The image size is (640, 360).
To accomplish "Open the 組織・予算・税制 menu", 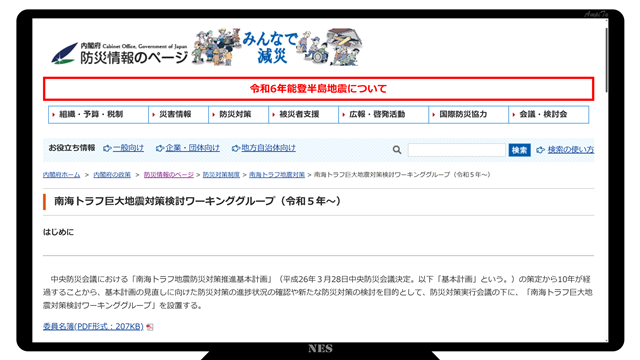I will (98, 114).
